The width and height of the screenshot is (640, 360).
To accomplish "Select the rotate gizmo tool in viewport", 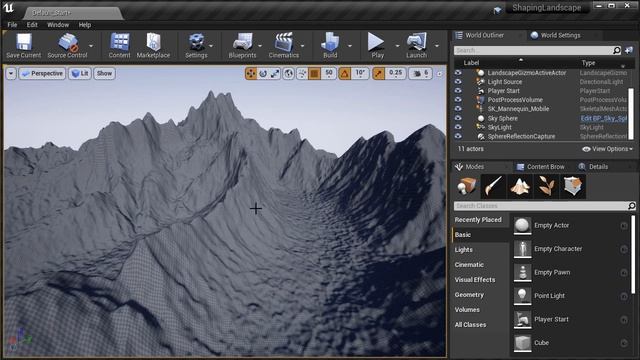I will [x=263, y=73].
